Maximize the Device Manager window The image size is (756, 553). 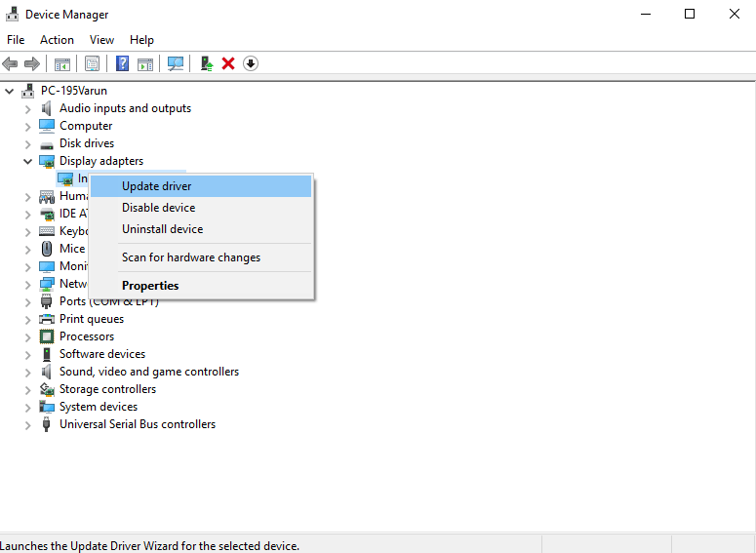tap(690, 14)
